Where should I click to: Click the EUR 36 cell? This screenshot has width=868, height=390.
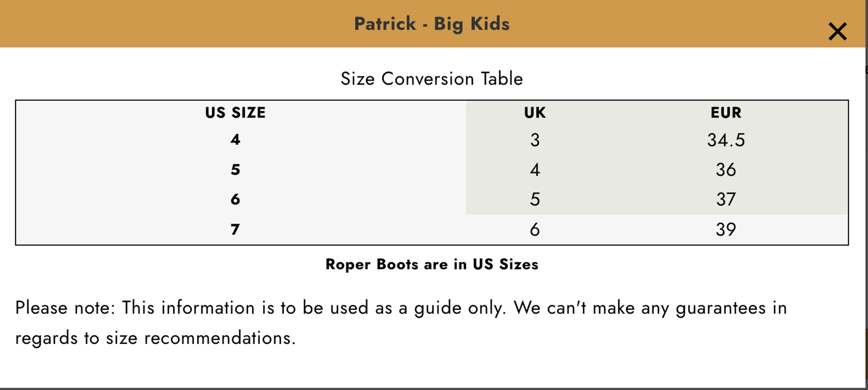(x=726, y=170)
